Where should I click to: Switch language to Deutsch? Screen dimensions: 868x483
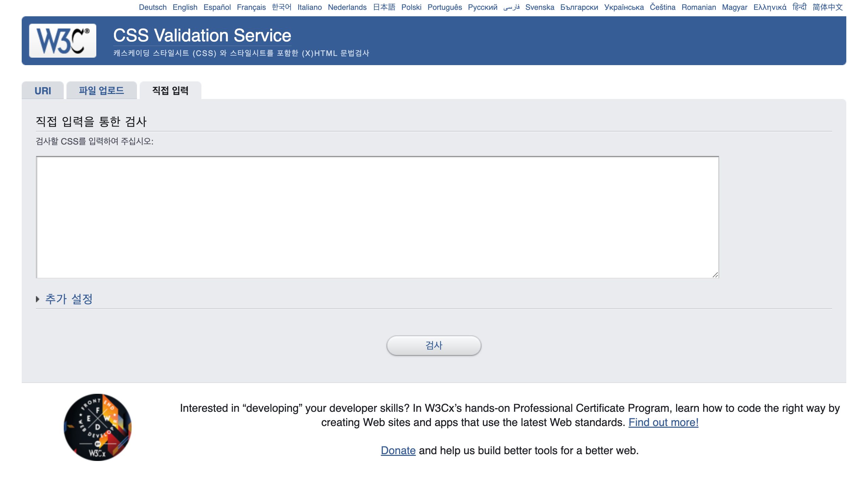tap(153, 7)
